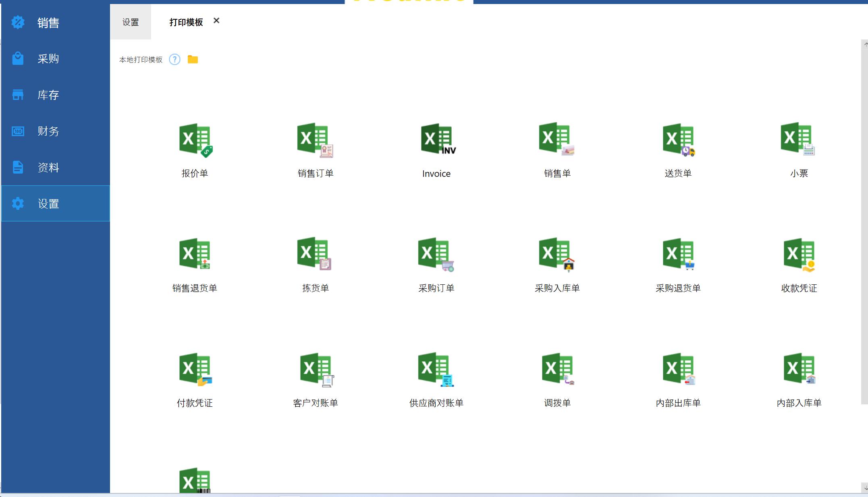Open the 销售退货单 template icon
This screenshot has width=868, height=497.
(x=195, y=254)
